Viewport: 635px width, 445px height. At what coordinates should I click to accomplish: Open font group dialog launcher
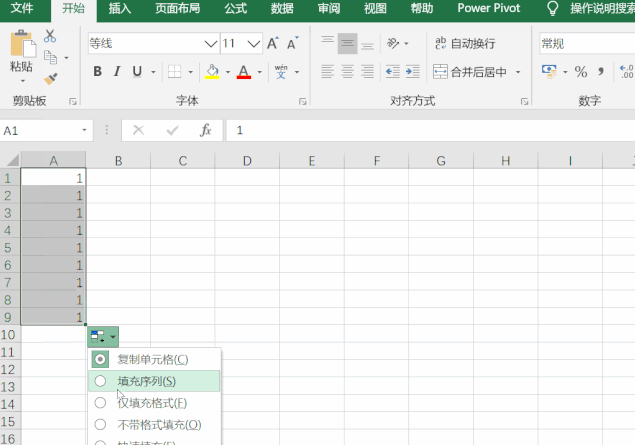pyautogui.click(x=303, y=102)
